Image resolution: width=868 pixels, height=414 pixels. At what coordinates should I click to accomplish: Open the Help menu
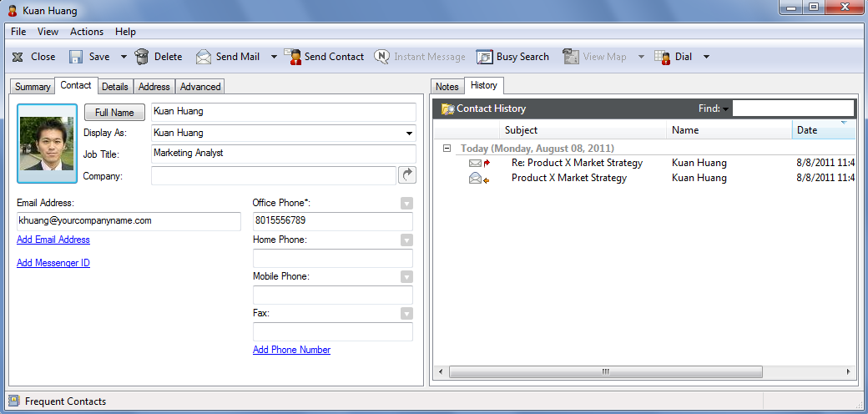[126, 32]
